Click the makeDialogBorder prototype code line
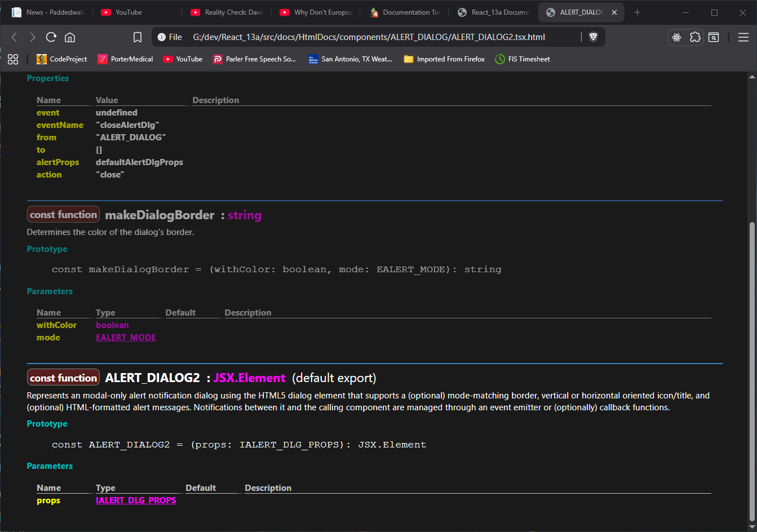Image resolution: width=757 pixels, height=532 pixels. coord(276,269)
